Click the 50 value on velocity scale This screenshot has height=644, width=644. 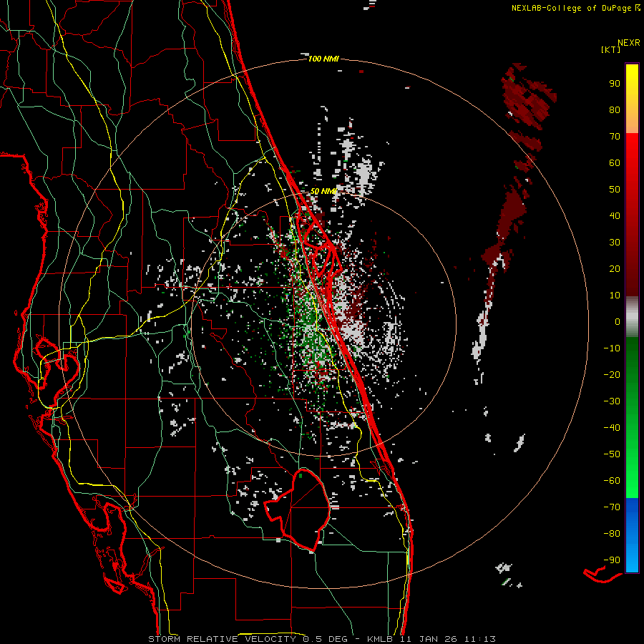(615, 190)
